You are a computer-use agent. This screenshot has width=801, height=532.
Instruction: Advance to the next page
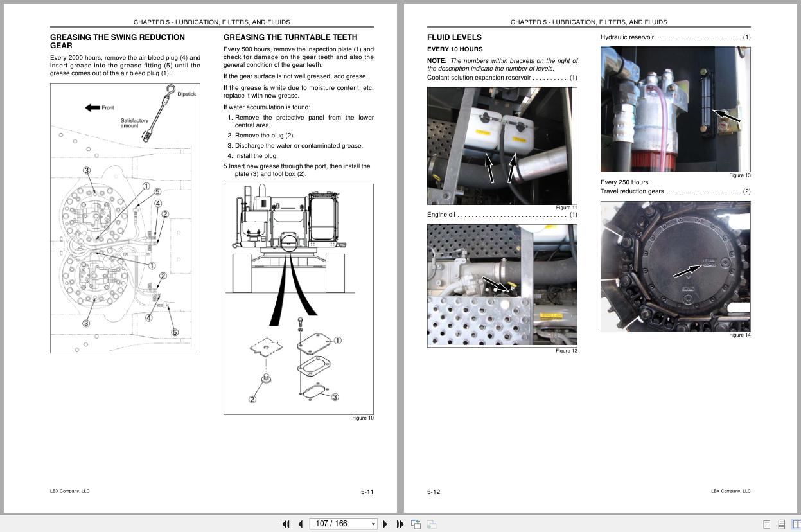[x=385, y=524]
